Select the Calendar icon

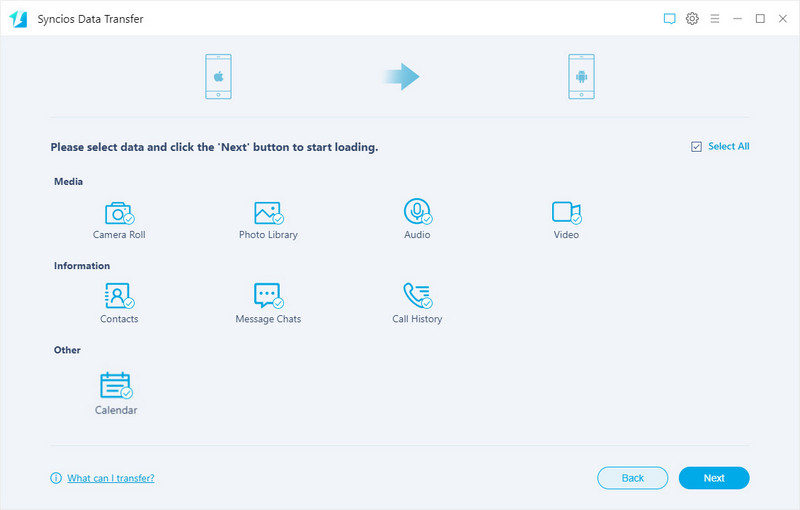point(116,386)
